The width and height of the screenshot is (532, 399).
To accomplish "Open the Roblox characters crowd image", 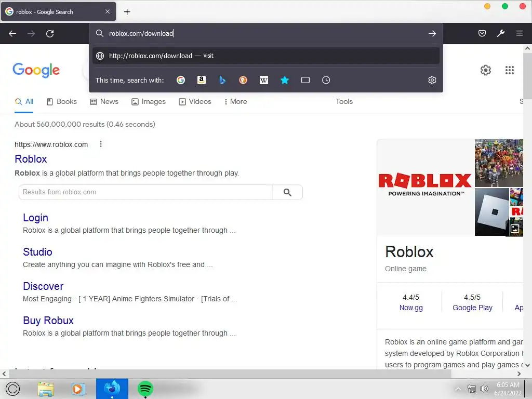I will [x=499, y=163].
